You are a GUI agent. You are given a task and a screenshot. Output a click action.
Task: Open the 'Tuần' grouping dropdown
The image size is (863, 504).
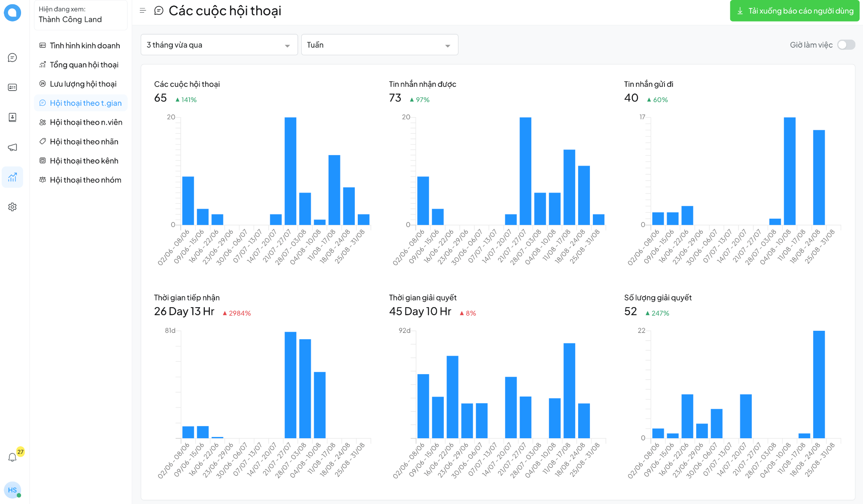379,45
